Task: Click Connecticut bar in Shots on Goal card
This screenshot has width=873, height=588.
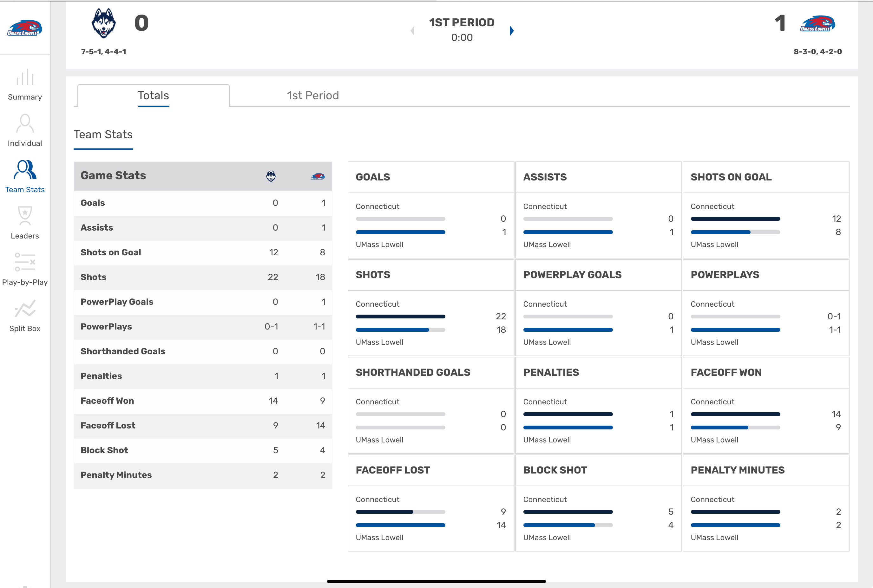Action: (x=735, y=219)
